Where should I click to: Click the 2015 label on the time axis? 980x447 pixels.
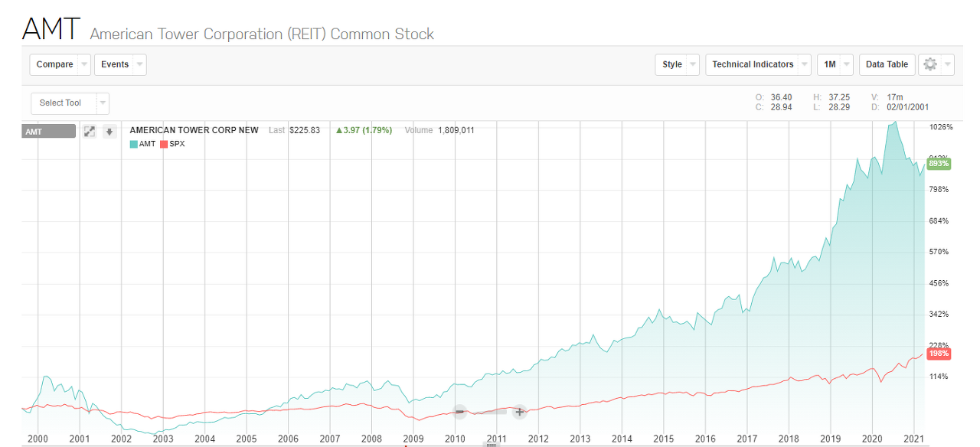click(x=664, y=439)
